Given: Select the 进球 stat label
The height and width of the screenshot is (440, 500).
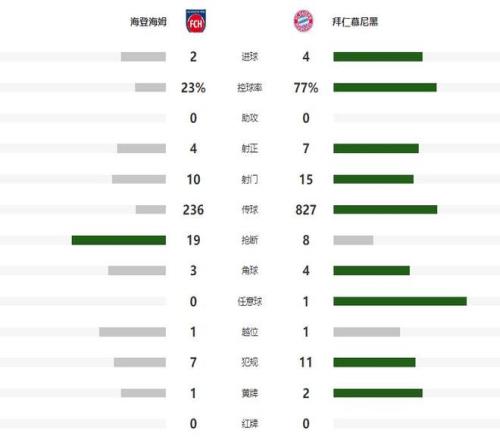Looking at the screenshot, I should [x=250, y=57].
